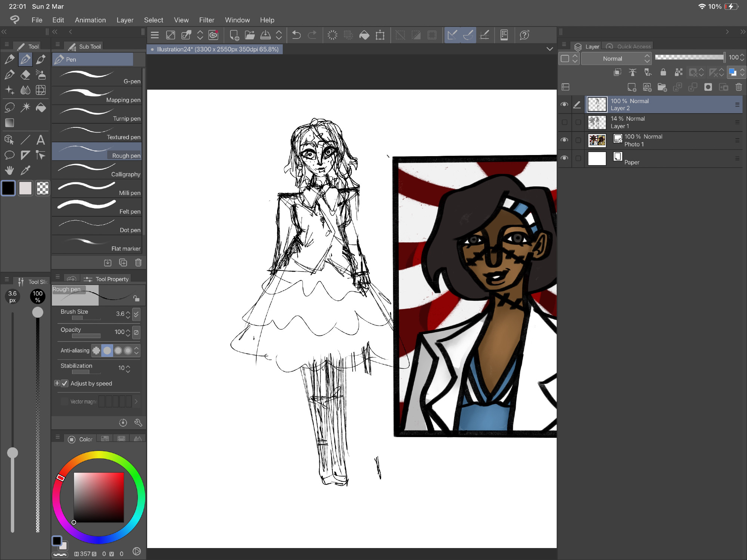Open the Window menu
747x560 pixels.
tap(237, 20)
